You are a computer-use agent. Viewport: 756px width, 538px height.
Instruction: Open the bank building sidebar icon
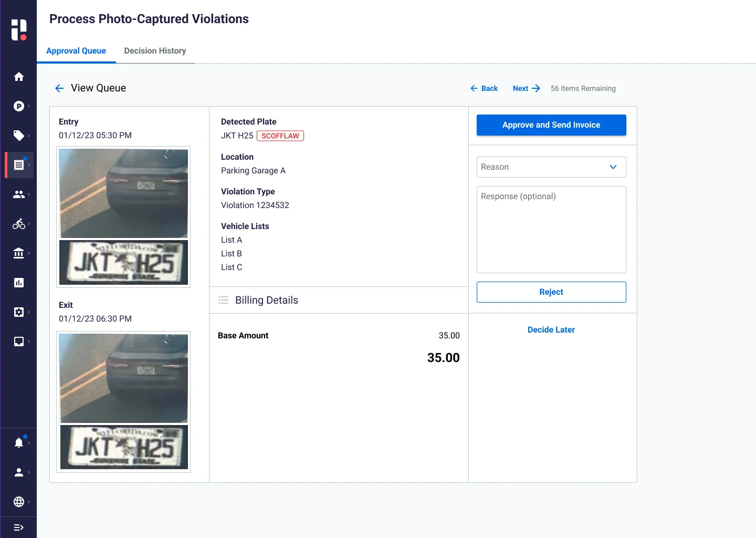pos(19,253)
